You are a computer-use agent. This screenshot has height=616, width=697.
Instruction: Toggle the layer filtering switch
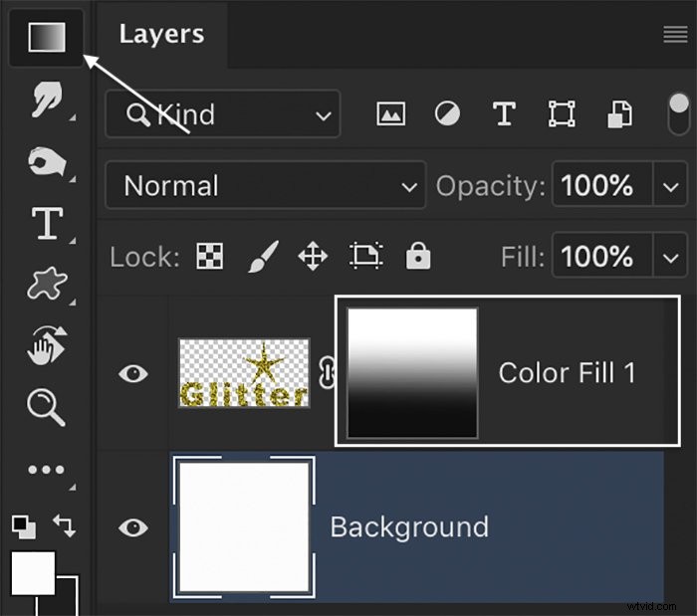pyautogui.click(x=679, y=114)
